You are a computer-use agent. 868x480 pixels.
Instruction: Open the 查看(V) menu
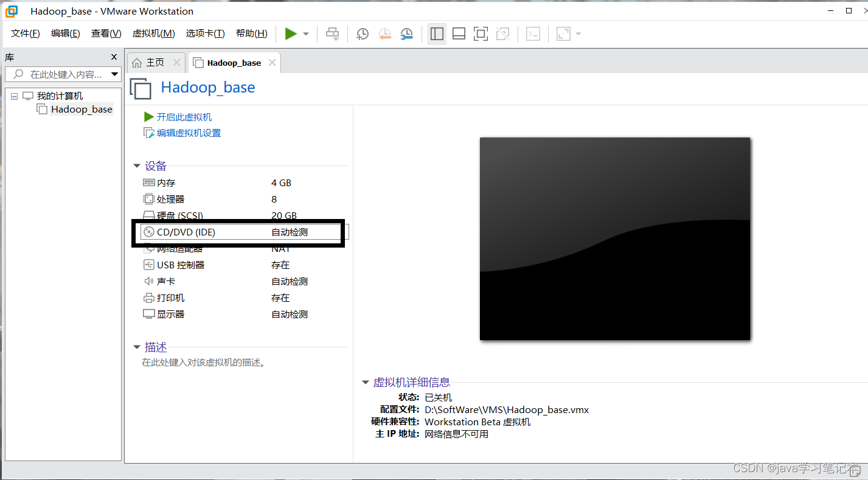point(106,33)
